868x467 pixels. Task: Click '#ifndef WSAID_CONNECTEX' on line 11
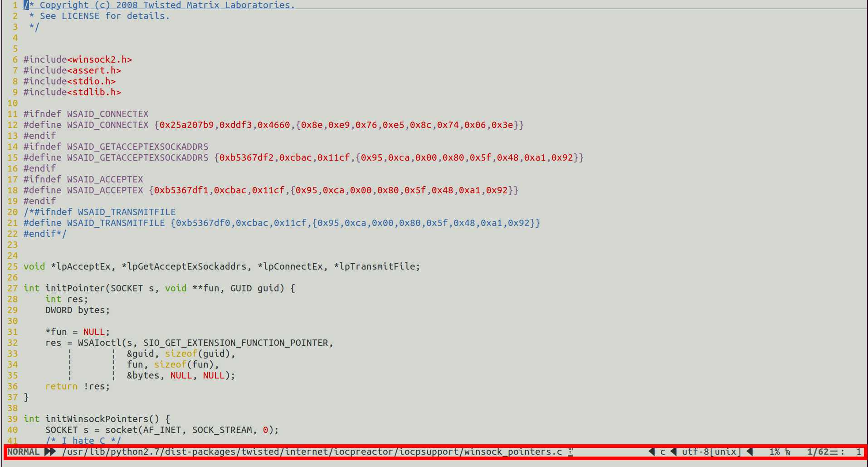[x=86, y=114]
